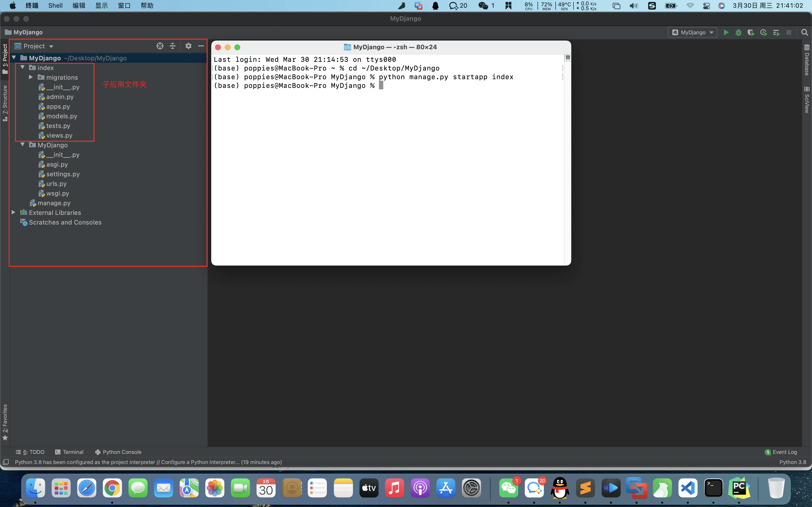Expand the migrations folder
Viewport: 812px width, 507px height.
pyautogui.click(x=31, y=77)
